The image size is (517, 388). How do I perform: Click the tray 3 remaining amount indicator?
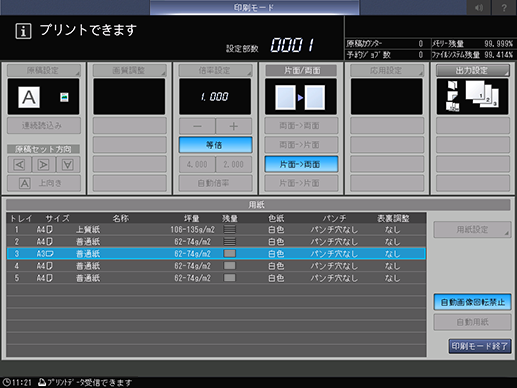pyautogui.click(x=229, y=254)
